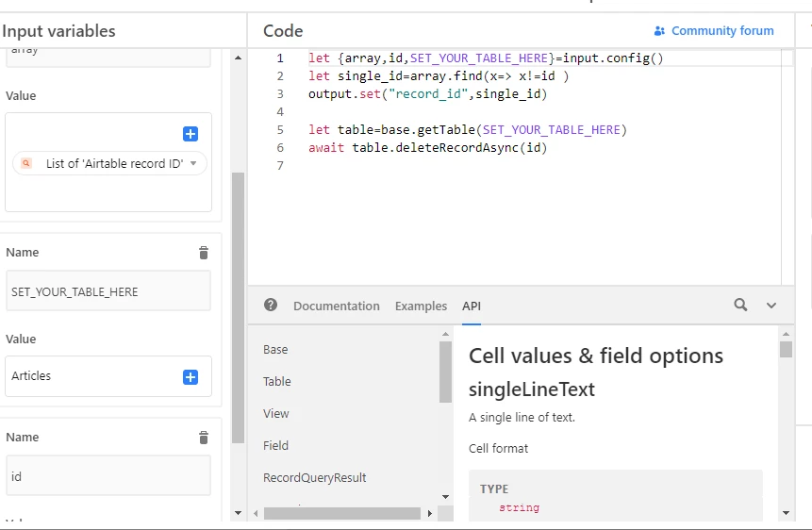Delete the id input variable
This screenshot has width=812, height=530.
tap(204, 438)
